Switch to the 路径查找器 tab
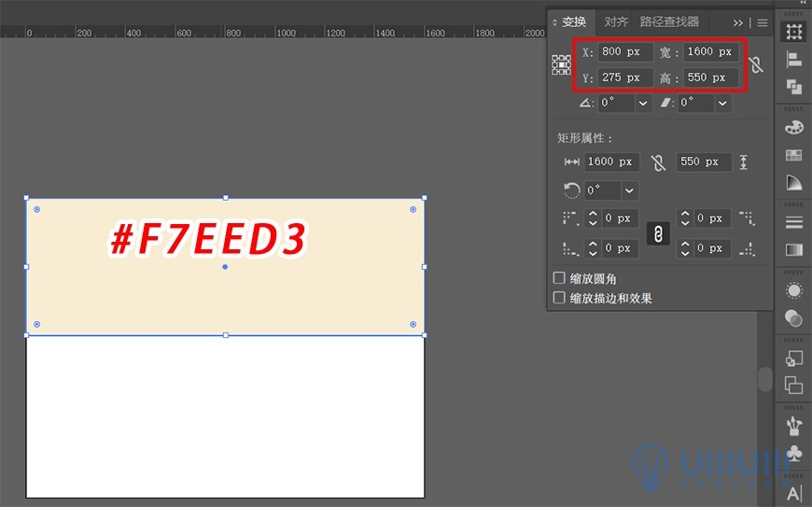 (x=669, y=22)
